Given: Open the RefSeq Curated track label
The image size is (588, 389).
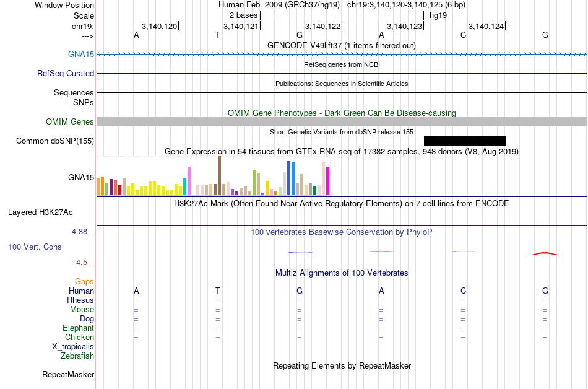Looking at the screenshot, I should point(66,73).
